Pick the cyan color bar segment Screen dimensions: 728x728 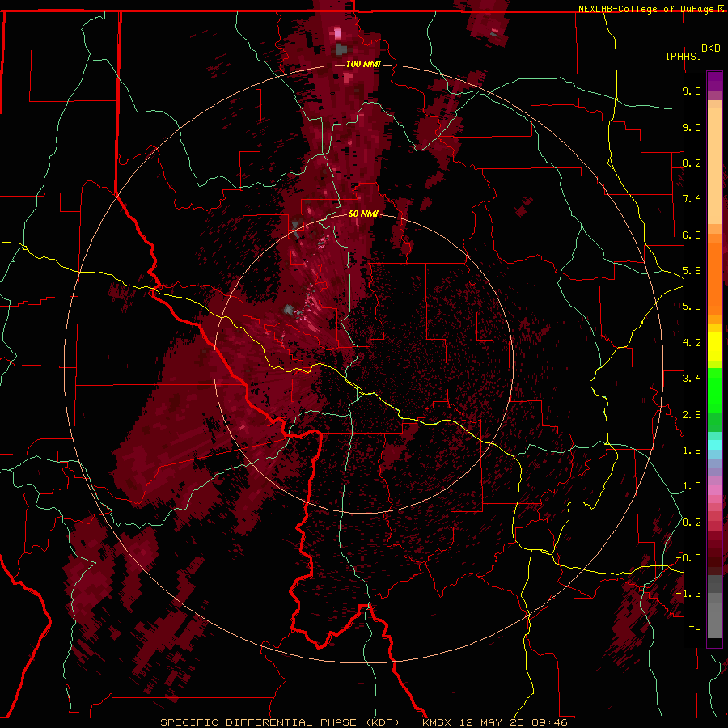pos(714,445)
